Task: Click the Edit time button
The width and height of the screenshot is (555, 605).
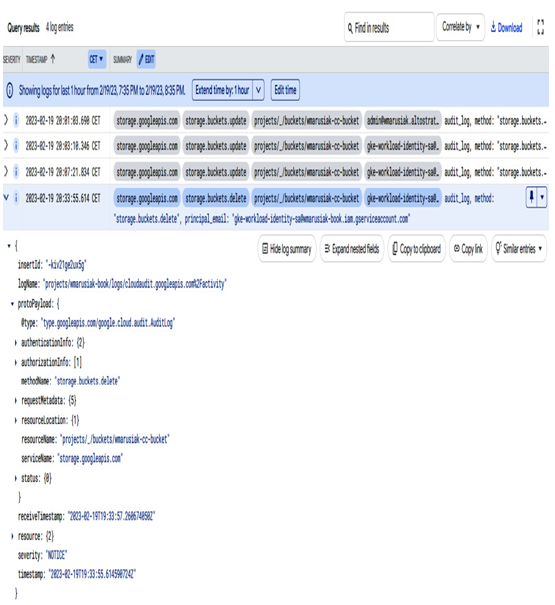Action: (285, 90)
